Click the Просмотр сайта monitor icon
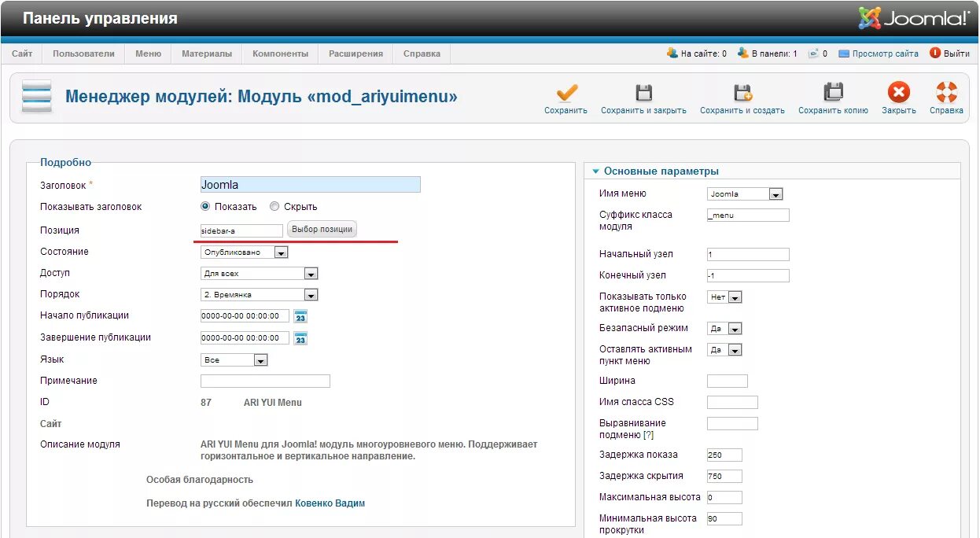This screenshot has height=538, width=980. [844, 53]
